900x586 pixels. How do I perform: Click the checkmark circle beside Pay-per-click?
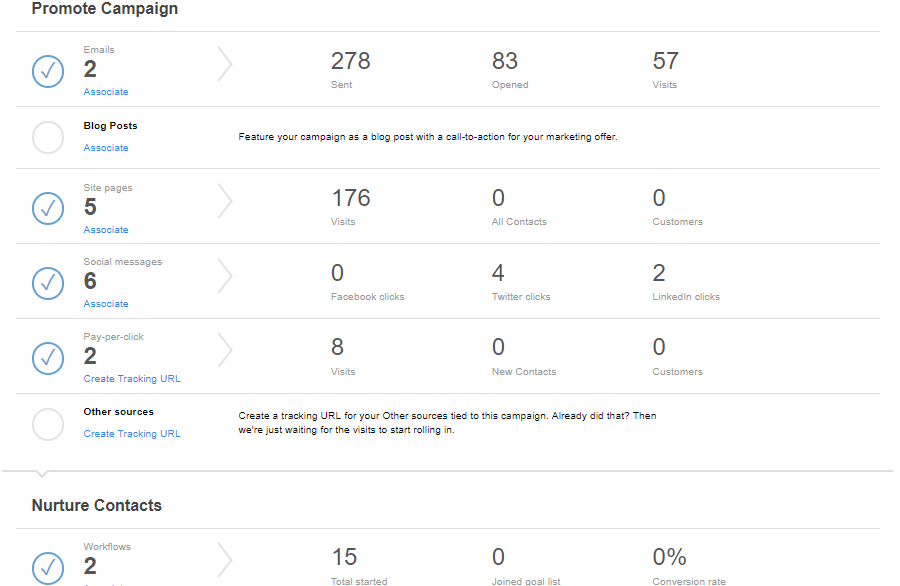(x=48, y=359)
